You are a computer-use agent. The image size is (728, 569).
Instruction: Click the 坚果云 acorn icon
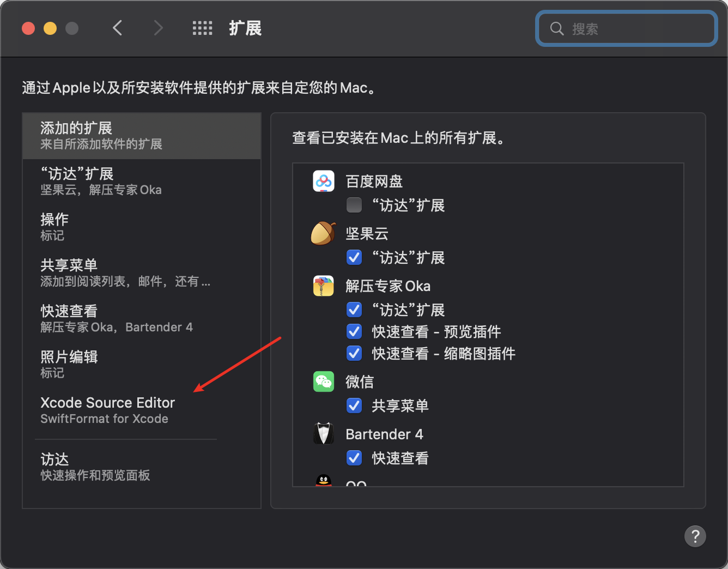pyautogui.click(x=323, y=233)
